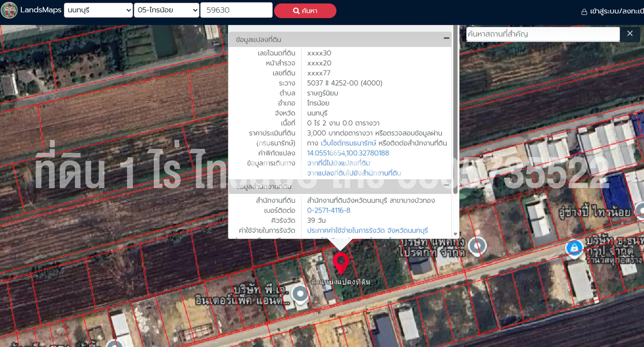Click the blue shop marker near Thanapat Group
Screen dimensions: 644x347
(x=574, y=248)
